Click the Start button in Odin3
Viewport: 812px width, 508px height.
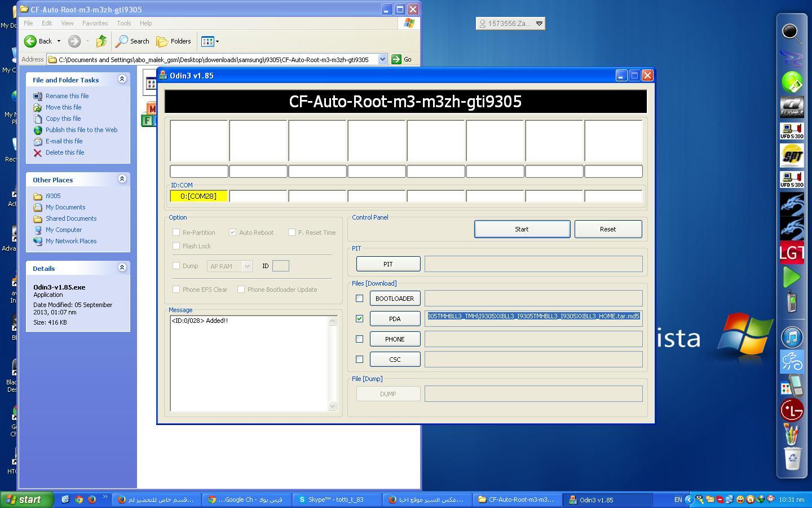tap(522, 229)
